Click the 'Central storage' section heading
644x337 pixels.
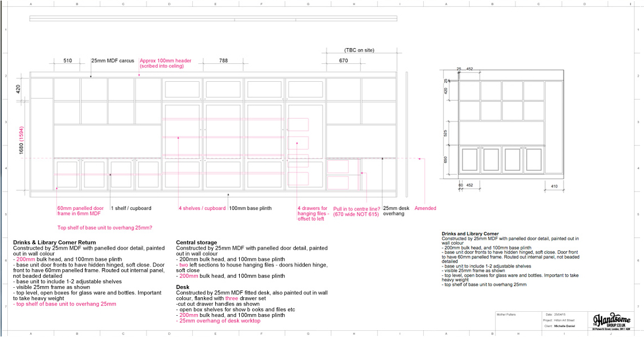tap(196, 242)
